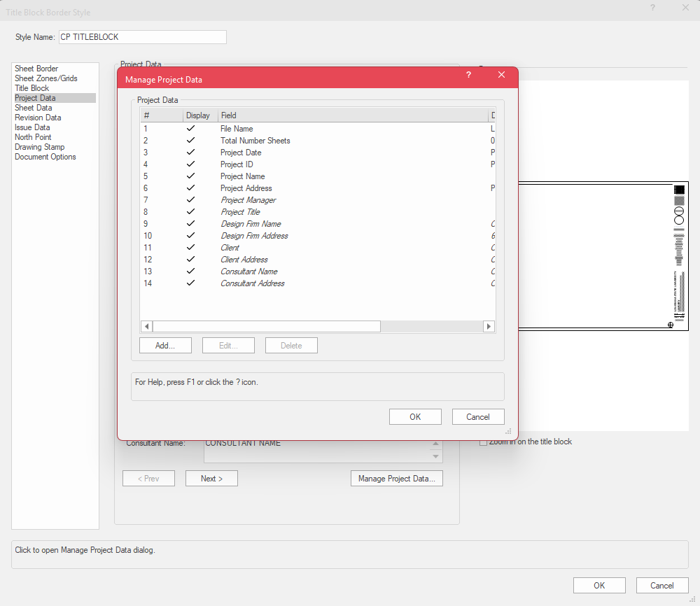Click the help question mark in Manage Project Data
700x606 pixels.
(x=468, y=75)
